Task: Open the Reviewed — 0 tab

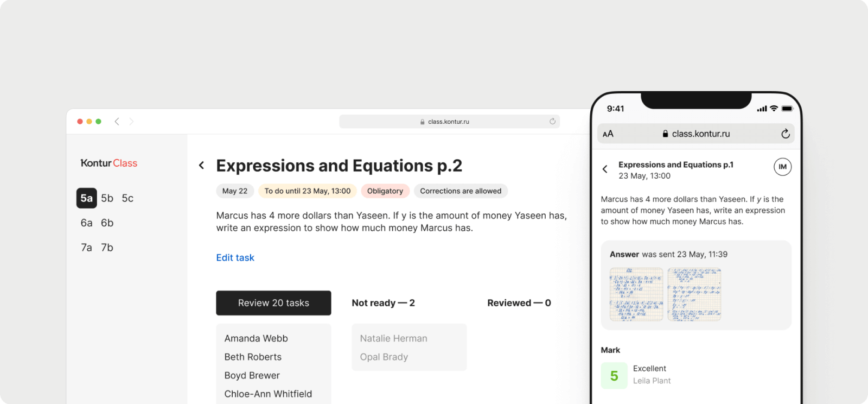Action: click(x=519, y=302)
